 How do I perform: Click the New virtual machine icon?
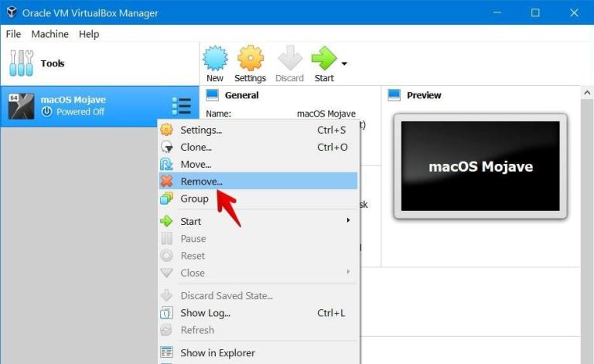coord(215,58)
